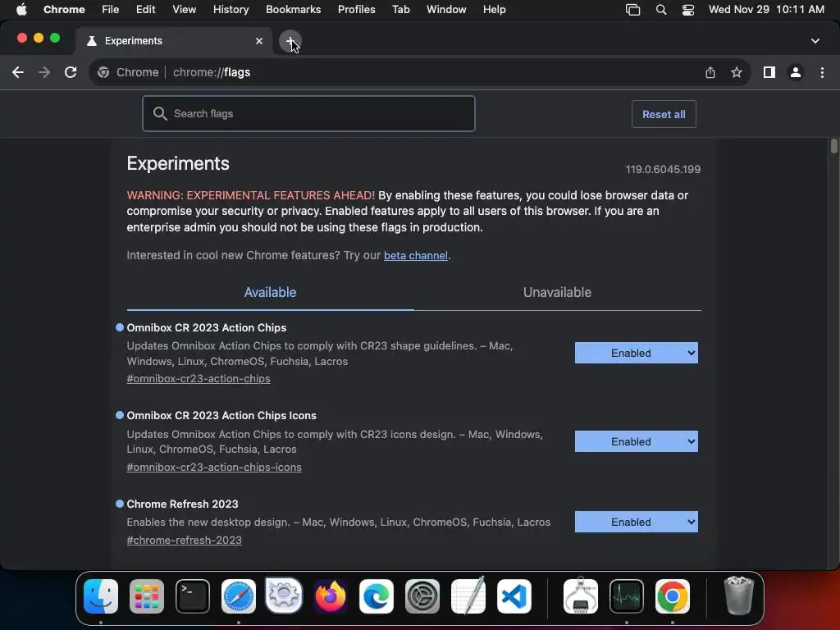
Task: Close the Experiments tab
Action: click(x=259, y=41)
